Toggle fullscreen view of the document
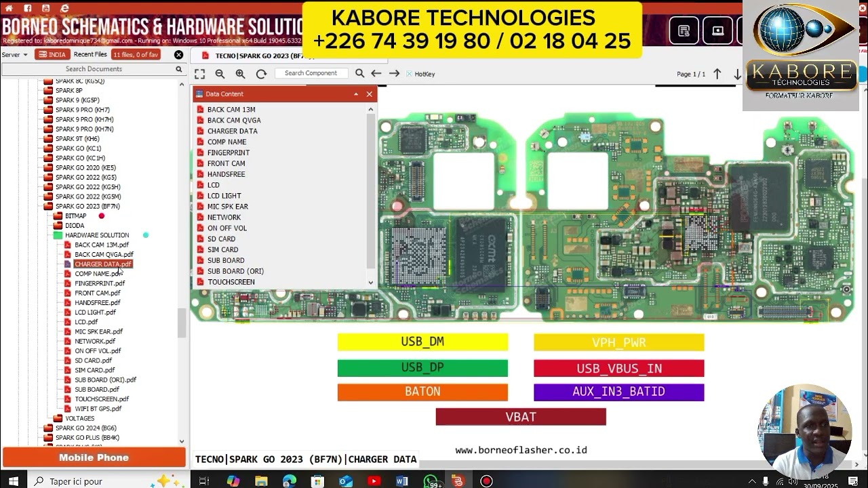Image resolution: width=868 pixels, height=488 pixels. click(x=199, y=73)
